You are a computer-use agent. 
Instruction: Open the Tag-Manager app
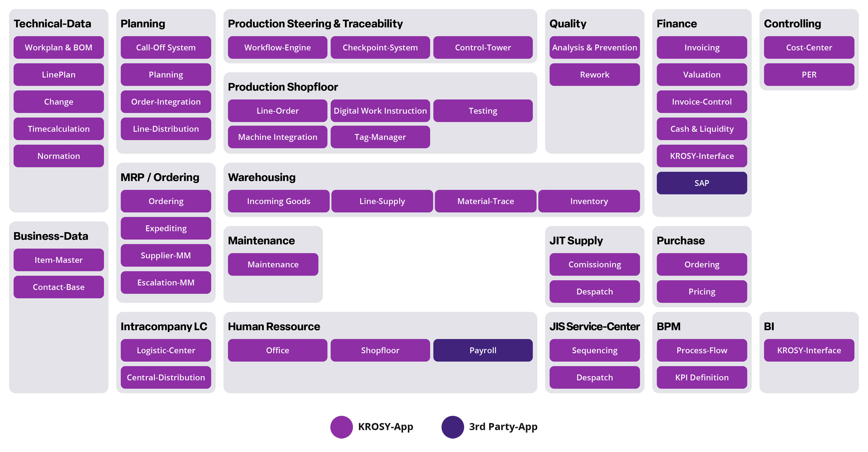coord(380,137)
